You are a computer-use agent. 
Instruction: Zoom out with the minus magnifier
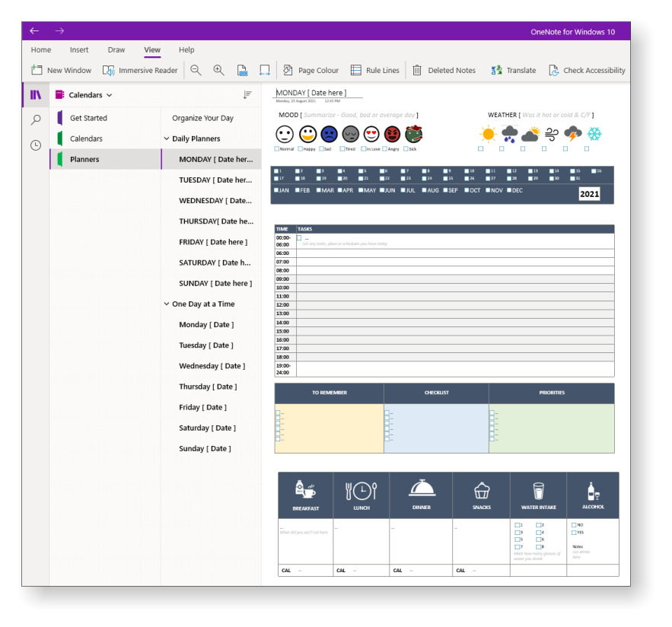click(196, 70)
